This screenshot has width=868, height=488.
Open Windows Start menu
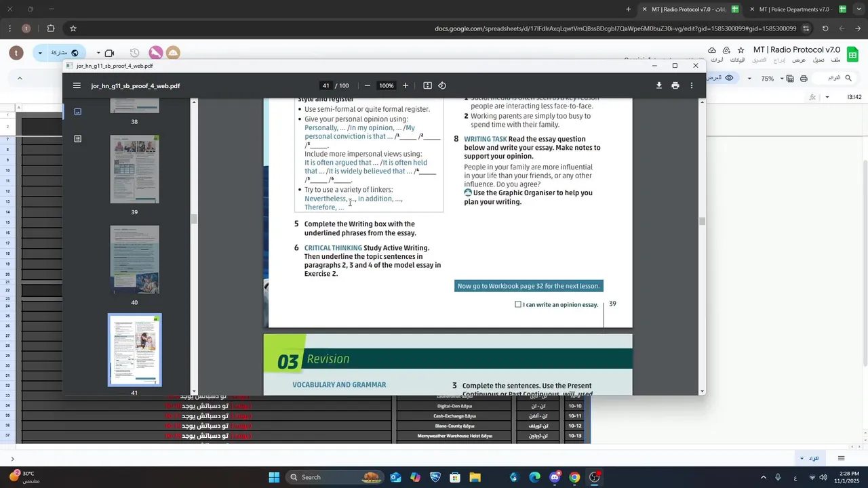(x=274, y=477)
